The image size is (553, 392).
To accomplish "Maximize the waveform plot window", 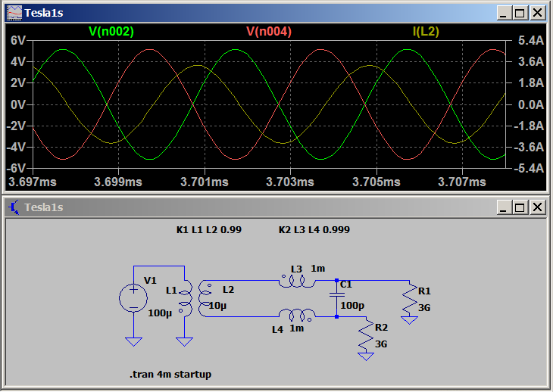I will (520, 13).
